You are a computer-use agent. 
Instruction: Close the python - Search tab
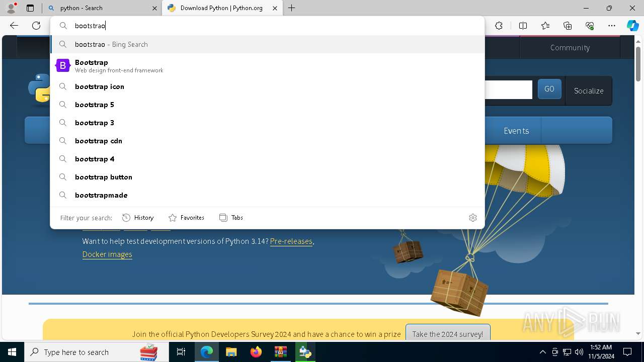click(x=154, y=8)
